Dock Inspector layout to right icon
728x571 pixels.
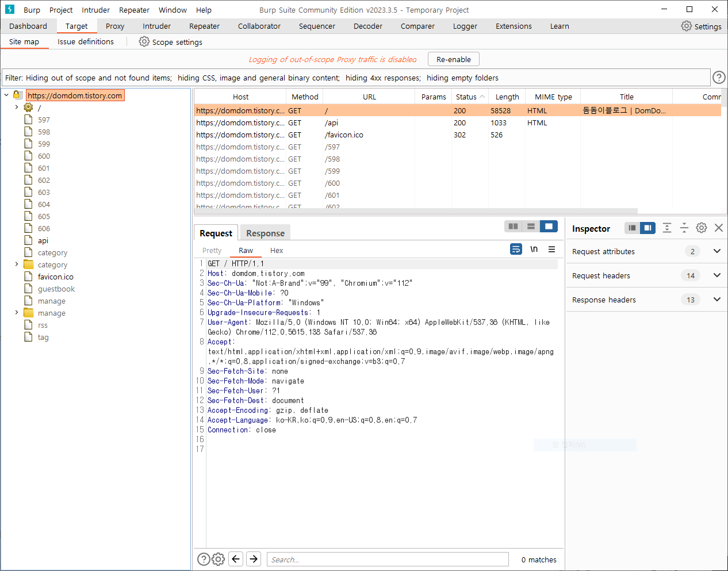click(647, 228)
